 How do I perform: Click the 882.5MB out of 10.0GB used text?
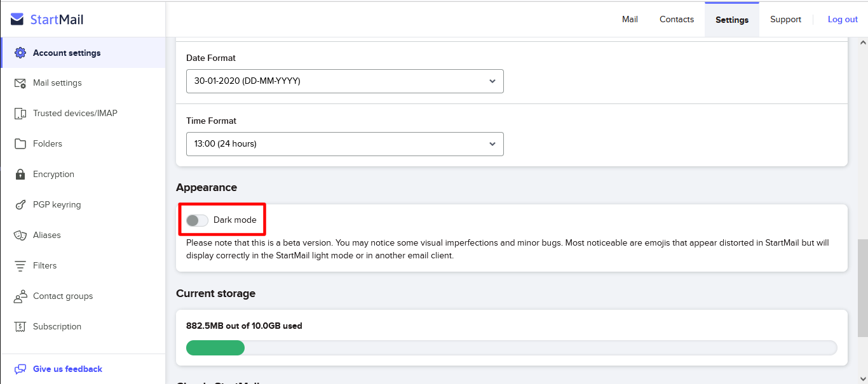pyautogui.click(x=244, y=326)
